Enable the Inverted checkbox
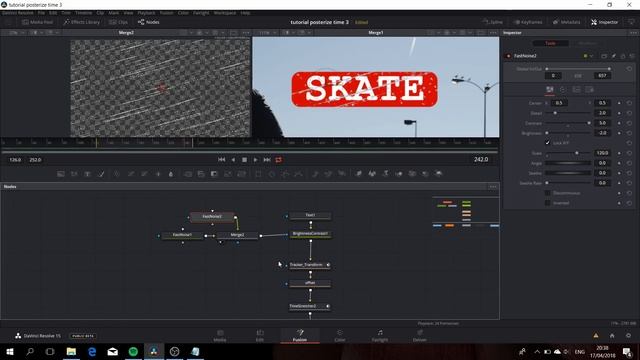This screenshot has width=640, height=360. coord(548,203)
